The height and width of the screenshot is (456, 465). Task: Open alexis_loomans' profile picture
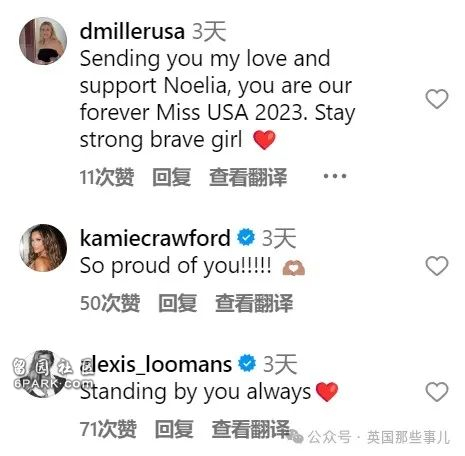pos(43,374)
